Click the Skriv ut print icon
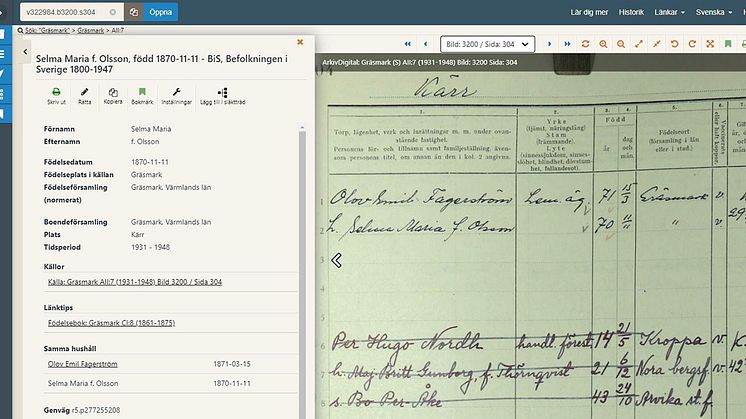This screenshot has height=419, width=746. click(x=56, y=96)
